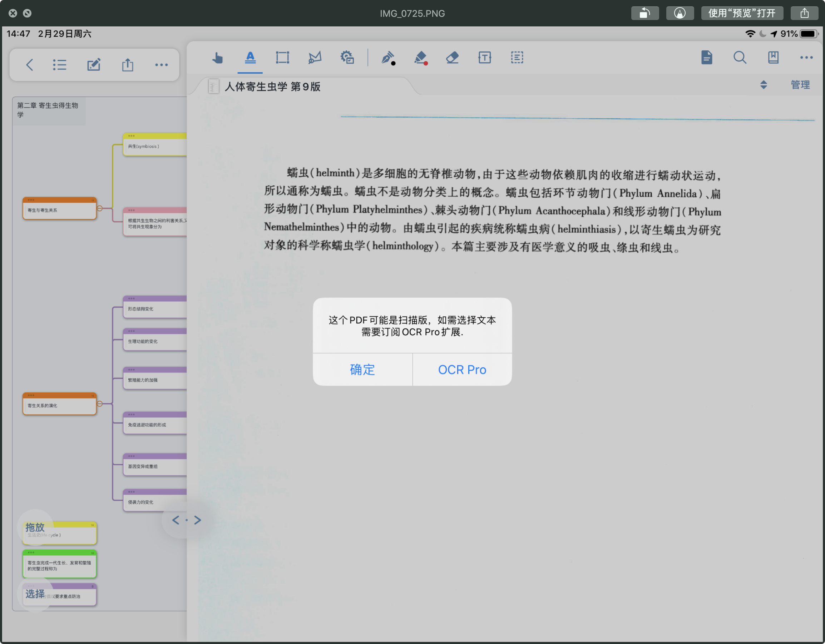
Task: Select the 基因变异或重组 node
Action: [155, 465]
